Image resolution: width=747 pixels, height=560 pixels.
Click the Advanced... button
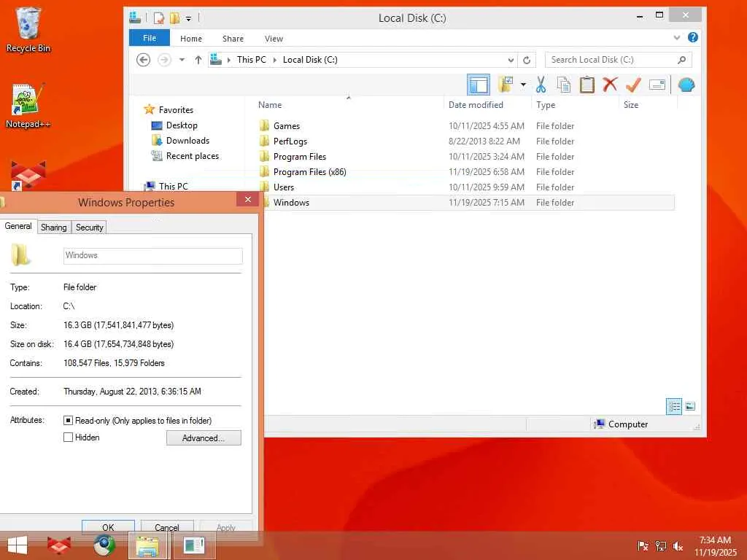pos(204,438)
